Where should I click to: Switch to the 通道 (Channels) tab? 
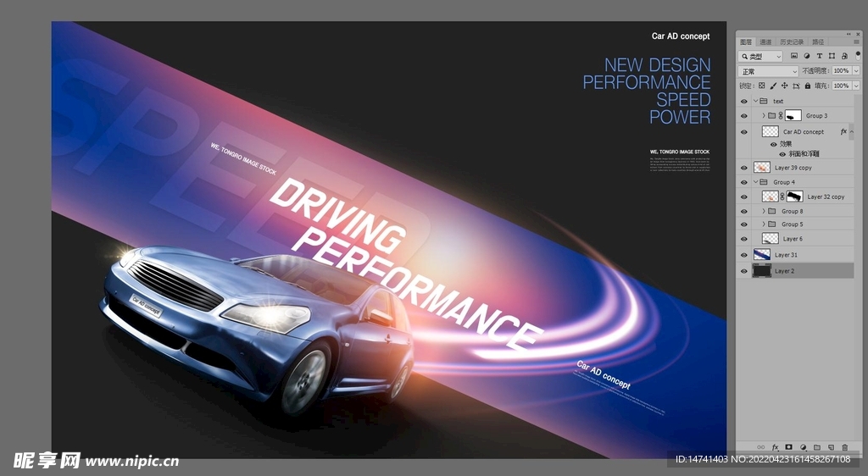(x=765, y=42)
